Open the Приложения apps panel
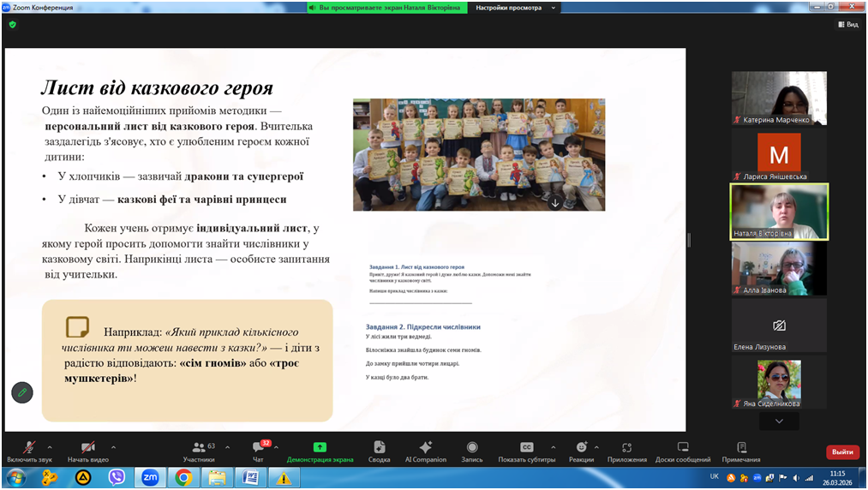This screenshot has height=490, width=868. [x=627, y=451]
